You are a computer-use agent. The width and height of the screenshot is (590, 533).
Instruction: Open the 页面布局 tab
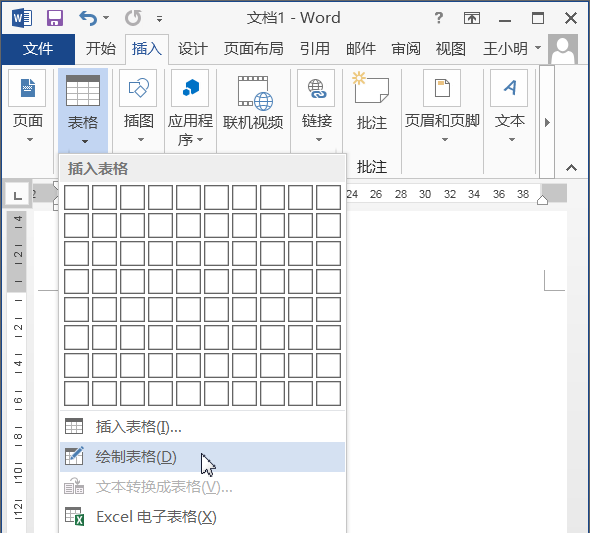tap(254, 49)
